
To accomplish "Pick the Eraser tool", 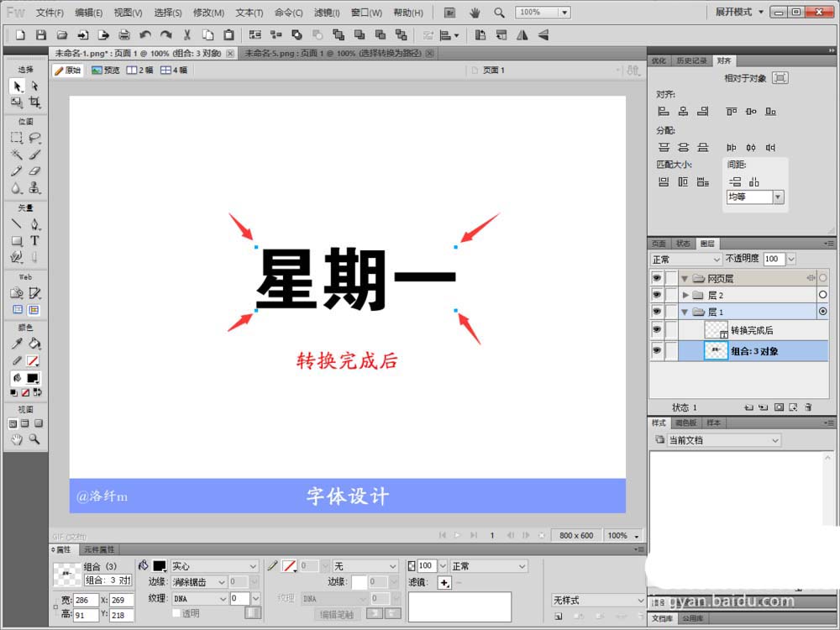I will 34,171.
